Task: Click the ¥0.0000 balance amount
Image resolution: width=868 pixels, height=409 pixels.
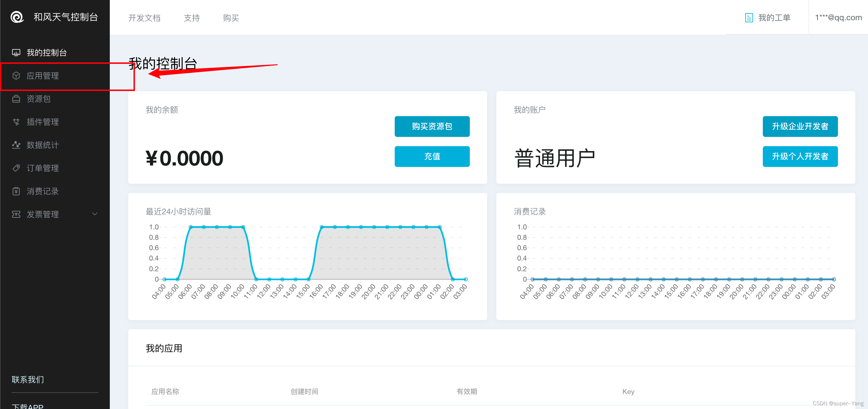Action: tap(184, 158)
